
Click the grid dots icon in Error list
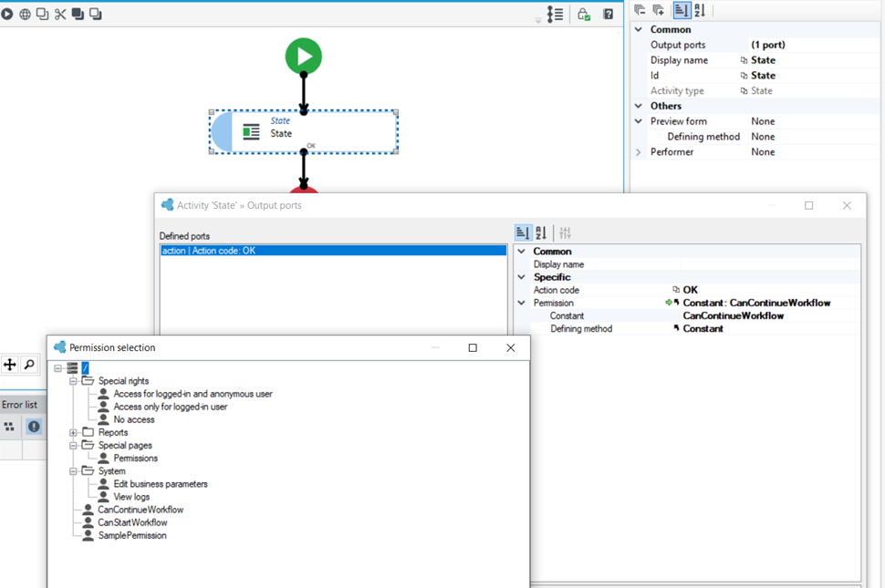(x=9, y=427)
